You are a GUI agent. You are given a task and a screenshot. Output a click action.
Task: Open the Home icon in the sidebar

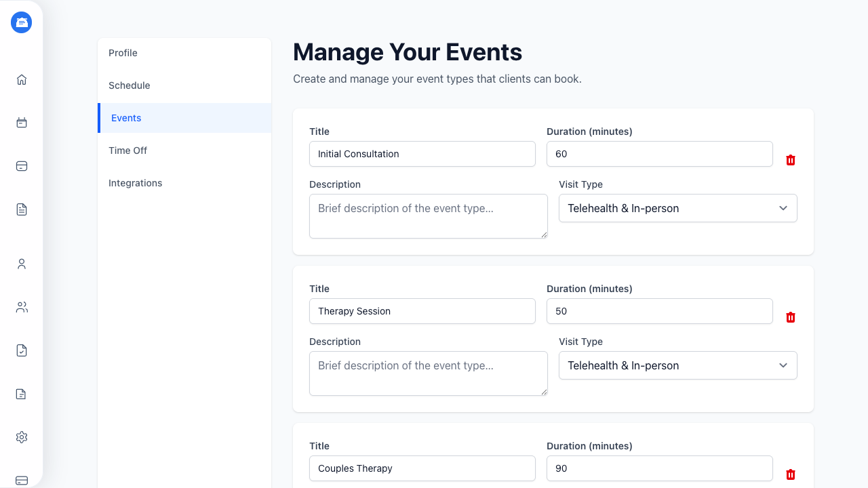pos(21,79)
